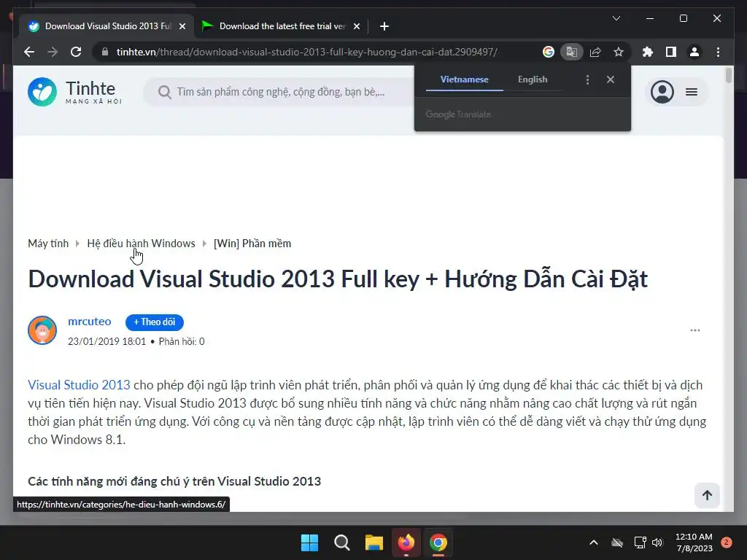Image resolution: width=747 pixels, height=560 pixels.
Task: Reload the current page
Action: coord(76,52)
